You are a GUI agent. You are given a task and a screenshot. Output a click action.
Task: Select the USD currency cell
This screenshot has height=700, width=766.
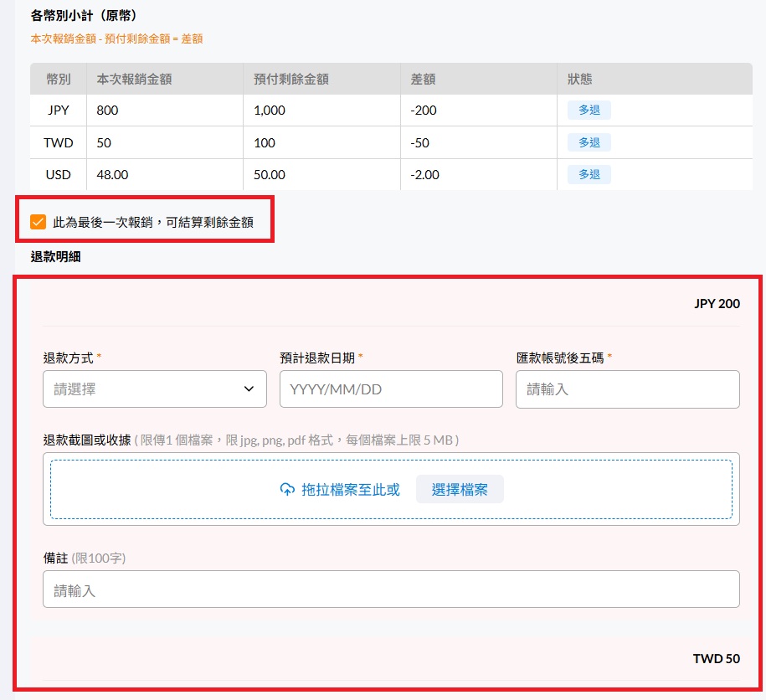coord(58,174)
